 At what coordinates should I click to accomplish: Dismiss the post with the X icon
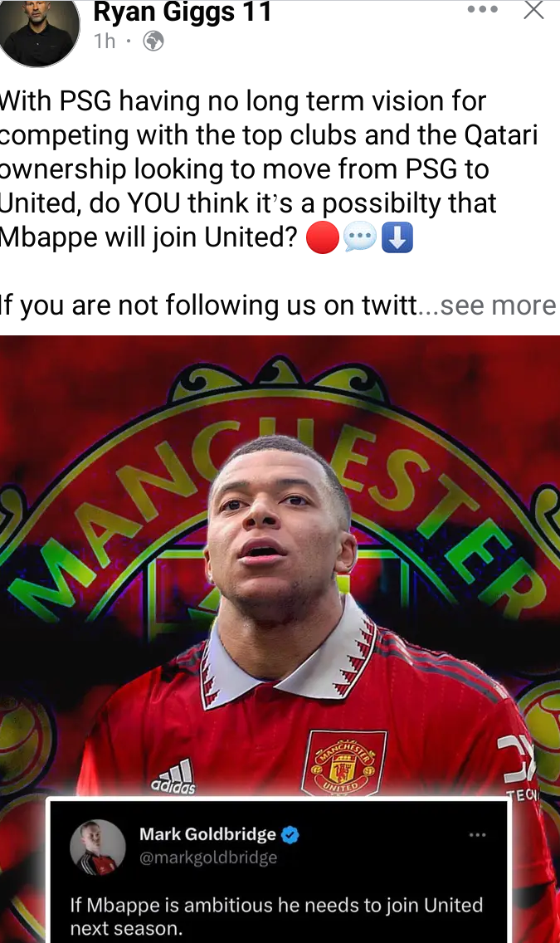(x=533, y=10)
